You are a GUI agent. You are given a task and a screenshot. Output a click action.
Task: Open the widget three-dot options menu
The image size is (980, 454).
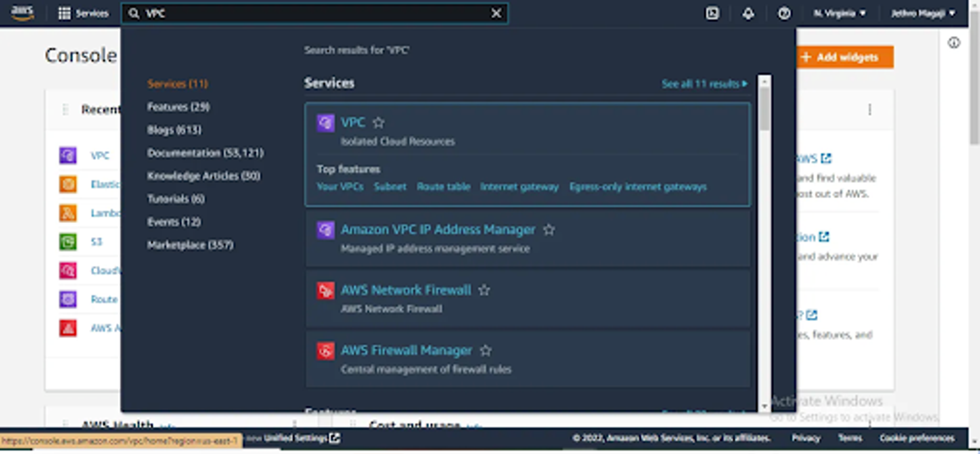[x=870, y=110]
